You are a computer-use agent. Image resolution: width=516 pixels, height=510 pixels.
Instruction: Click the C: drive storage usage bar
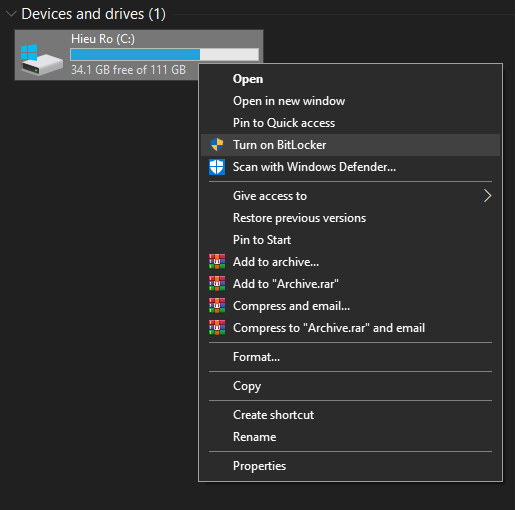(x=165, y=54)
